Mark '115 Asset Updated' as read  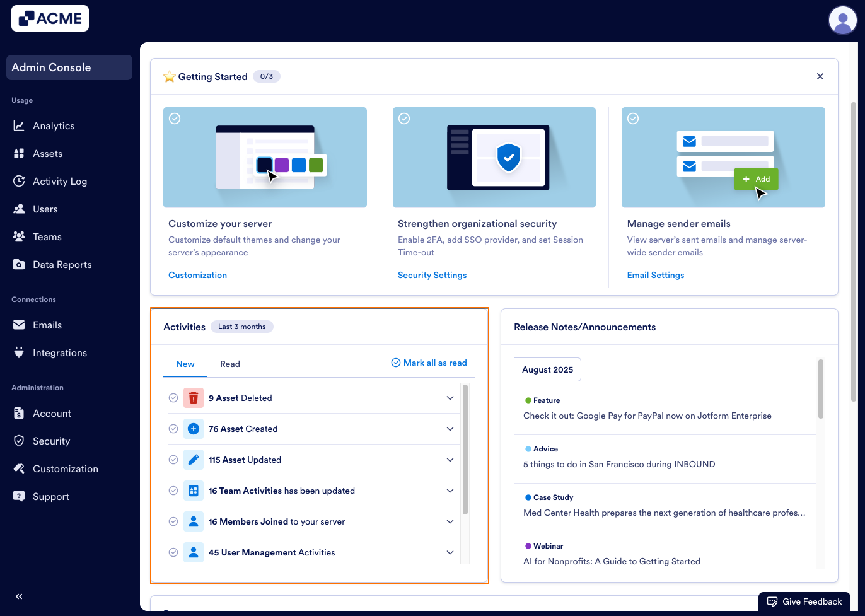[x=173, y=460]
